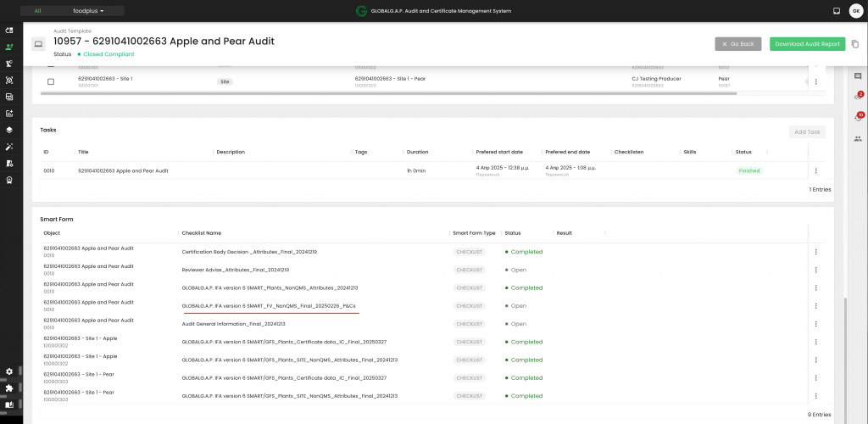Open the SMART_FV_NonQMS_Final_20250226_P&Cs checklist
This screenshot has height=424, width=868.
point(270,306)
